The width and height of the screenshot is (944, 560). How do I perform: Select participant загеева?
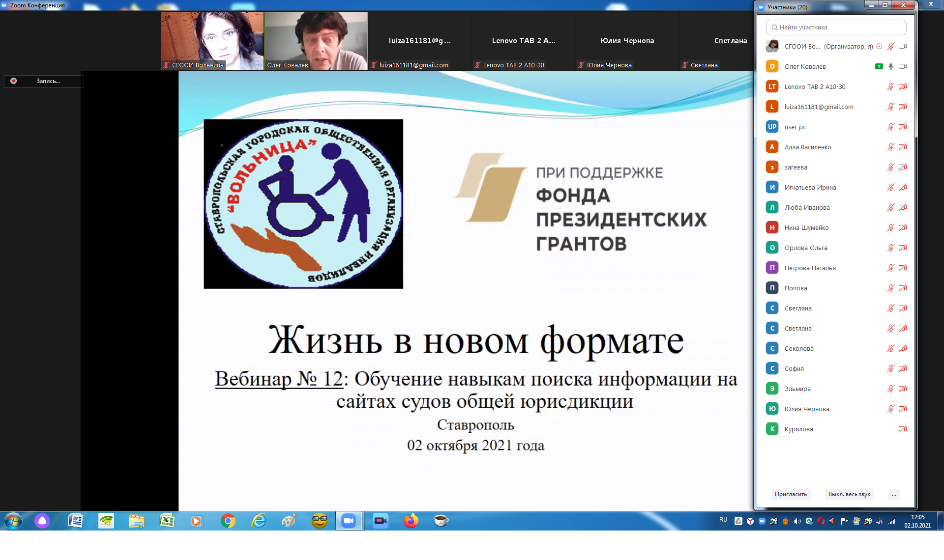[836, 167]
